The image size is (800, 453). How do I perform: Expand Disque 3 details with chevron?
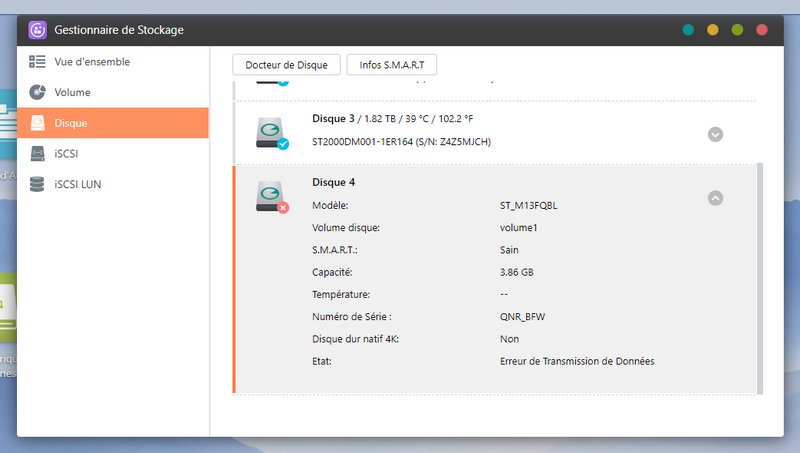[715, 134]
